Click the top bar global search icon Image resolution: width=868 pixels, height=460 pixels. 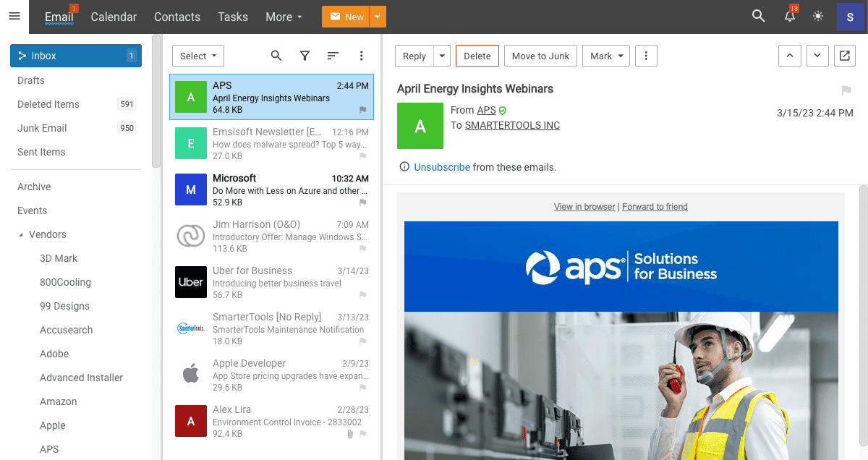click(758, 17)
